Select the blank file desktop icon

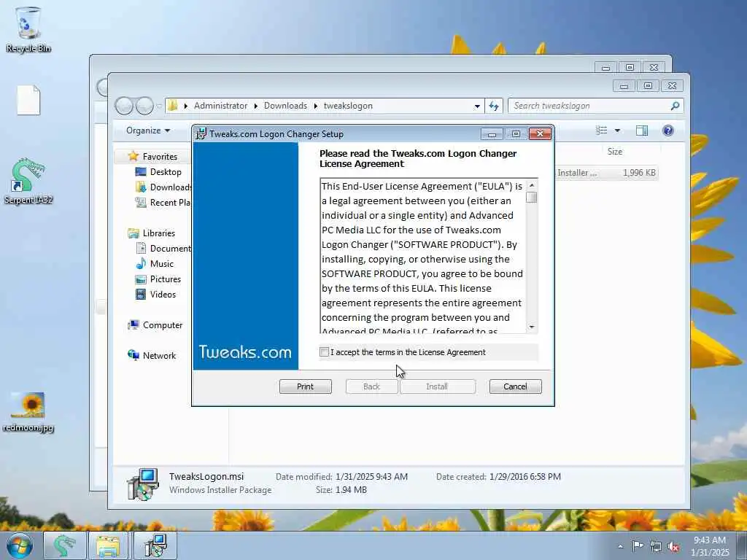pos(28,100)
